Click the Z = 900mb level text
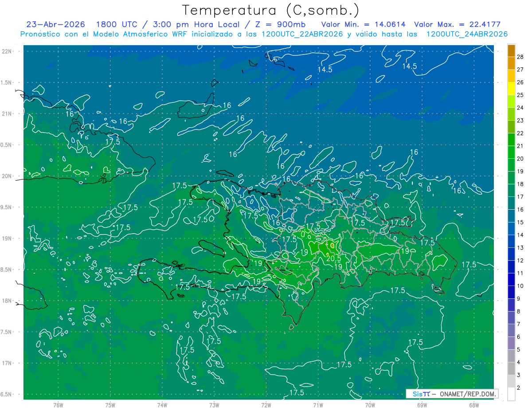The height and width of the screenshot is (411, 532). pos(280,24)
